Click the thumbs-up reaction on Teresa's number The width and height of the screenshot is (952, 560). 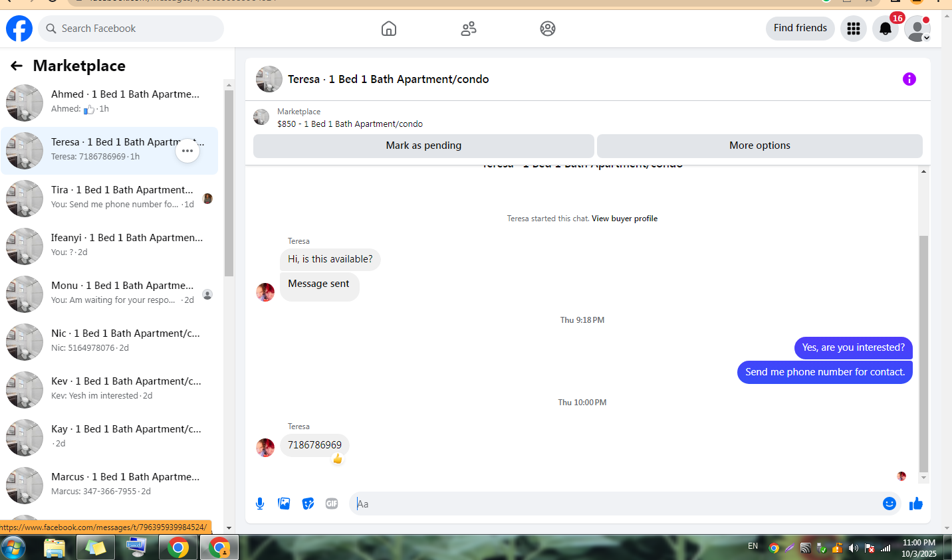(338, 458)
